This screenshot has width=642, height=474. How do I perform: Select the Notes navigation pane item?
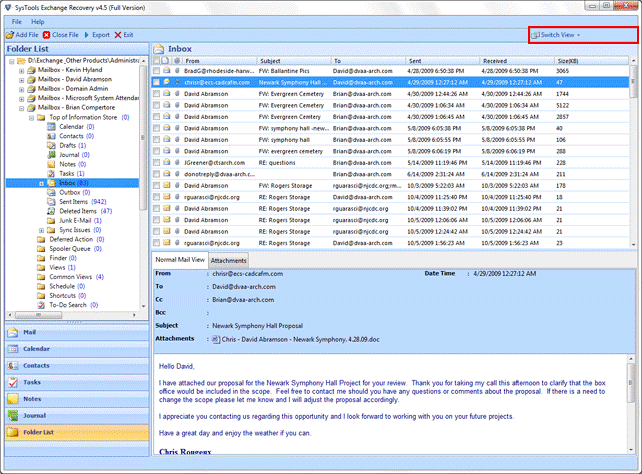tap(77, 399)
